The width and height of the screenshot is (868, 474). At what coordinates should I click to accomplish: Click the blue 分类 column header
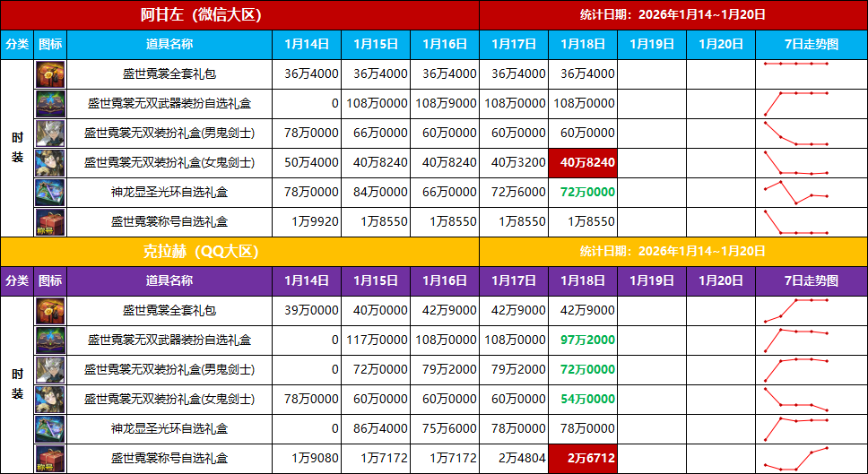(x=17, y=44)
